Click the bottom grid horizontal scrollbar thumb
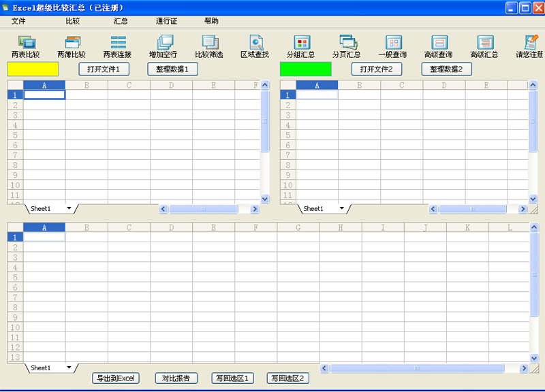The width and height of the screenshot is (545, 392). pos(417,368)
